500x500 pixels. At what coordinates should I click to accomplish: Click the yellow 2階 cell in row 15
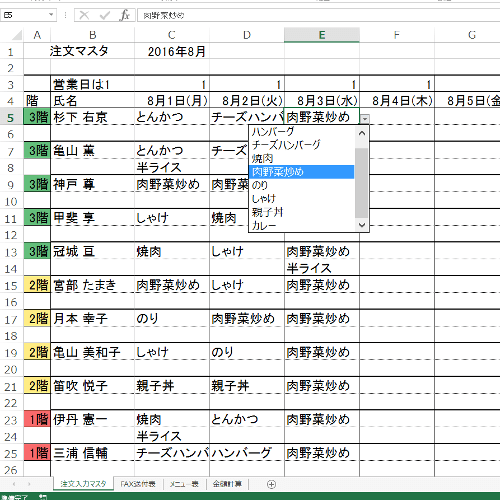[37, 285]
